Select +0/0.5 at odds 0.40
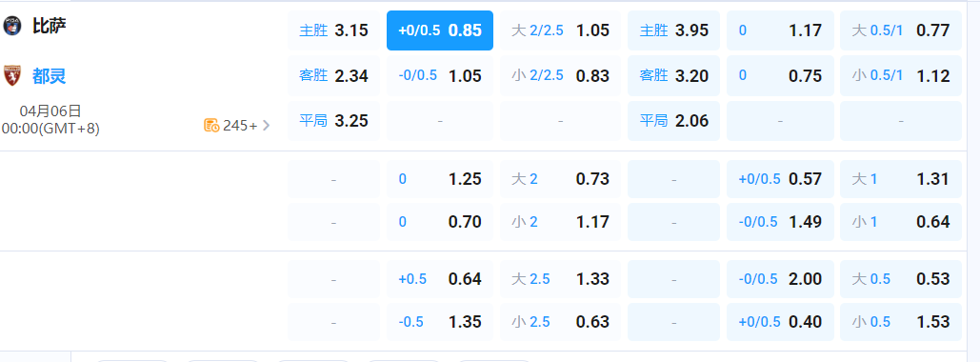980x362 pixels. (780, 322)
